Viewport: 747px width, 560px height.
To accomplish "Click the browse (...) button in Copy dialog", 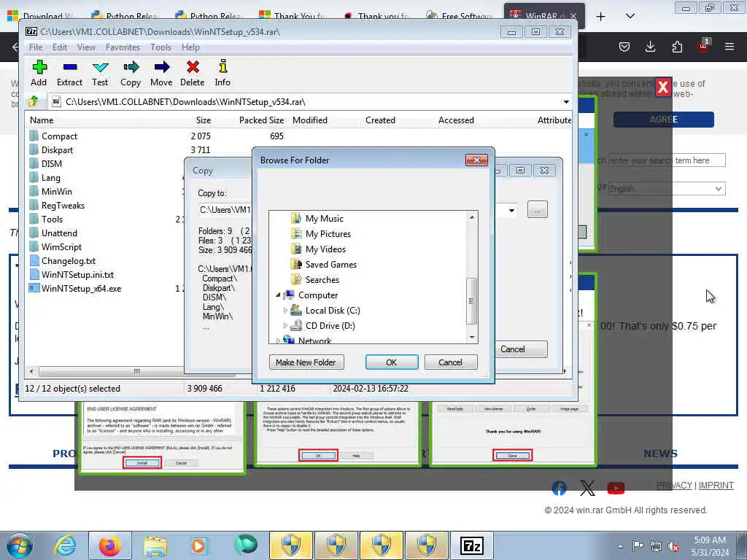I will [538, 209].
